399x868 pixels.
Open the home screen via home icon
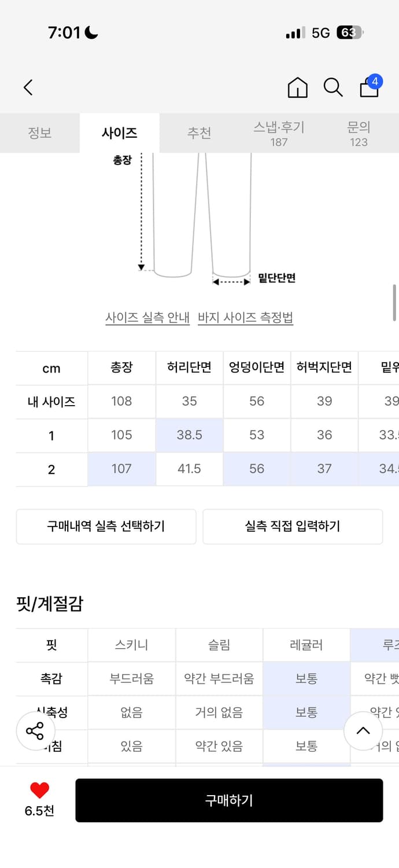tap(297, 87)
